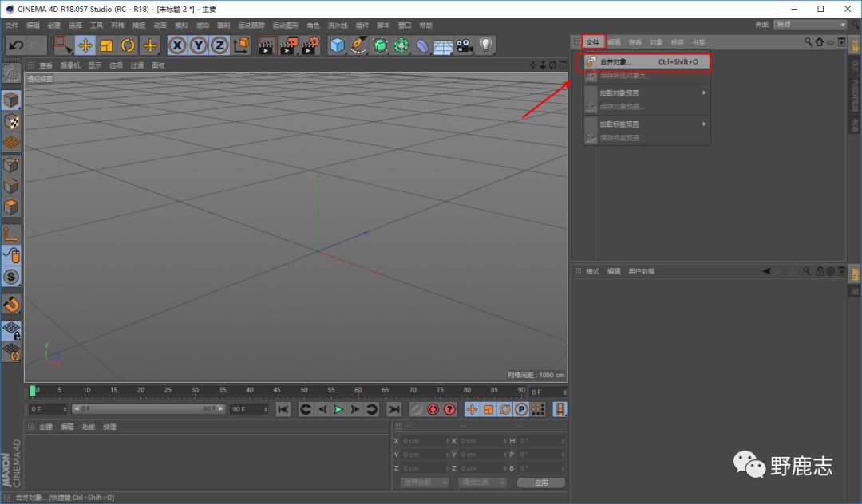Click the stepper on the X position field

(447, 441)
